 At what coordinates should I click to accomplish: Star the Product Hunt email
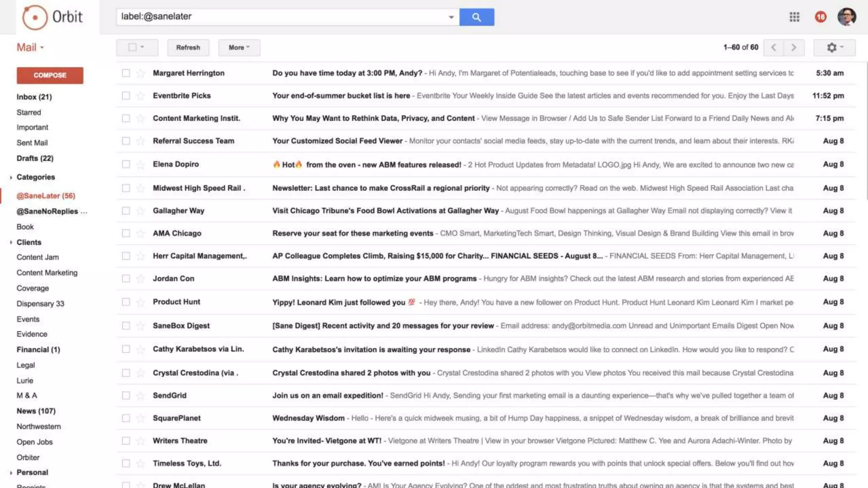pos(140,302)
